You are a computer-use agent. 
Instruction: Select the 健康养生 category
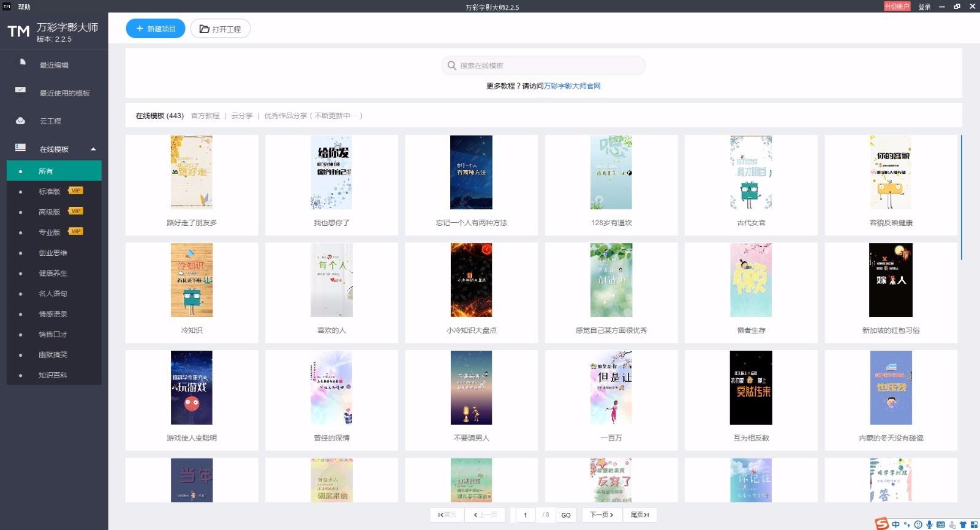pyautogui.click(x=54, y=273)
